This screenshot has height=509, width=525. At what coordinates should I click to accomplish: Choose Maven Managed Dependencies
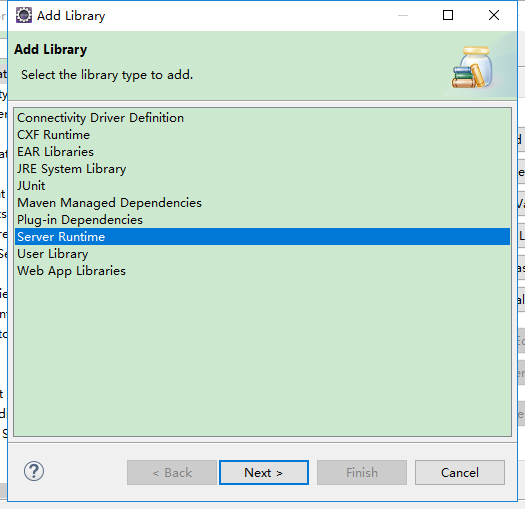tap(109, 203)
